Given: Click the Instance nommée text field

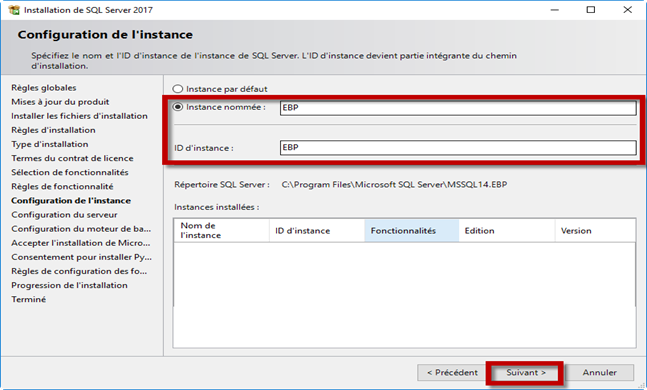Looking at the screenshot, I should pyautogui.click(x=458, y=108).
